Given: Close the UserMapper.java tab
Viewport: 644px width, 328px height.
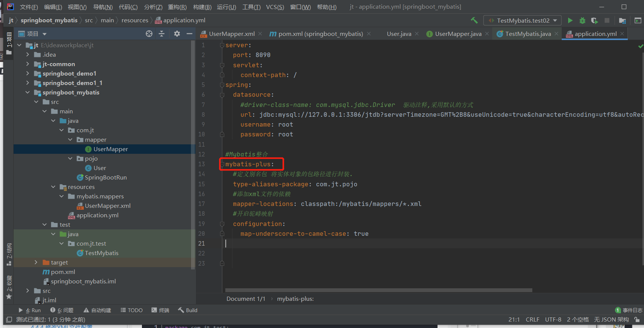Looking at the screenshot, I should [x=487, y=34].
